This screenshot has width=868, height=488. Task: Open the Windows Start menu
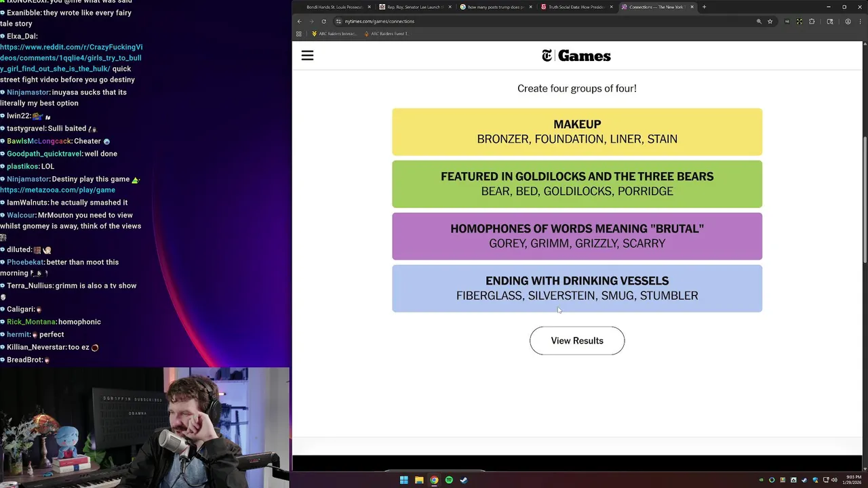coord(403,480)
